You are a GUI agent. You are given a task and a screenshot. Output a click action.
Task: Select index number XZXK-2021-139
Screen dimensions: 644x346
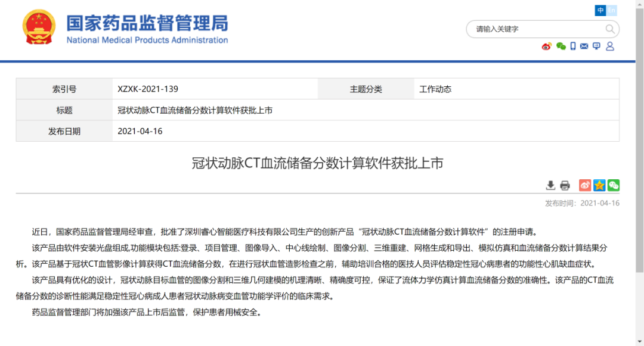point(148,89)
